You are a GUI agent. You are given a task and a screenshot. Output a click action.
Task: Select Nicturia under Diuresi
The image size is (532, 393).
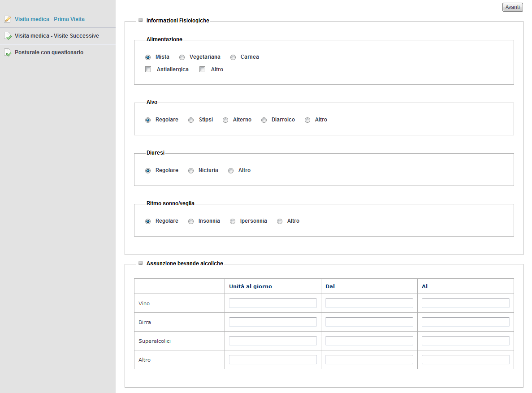191,171
